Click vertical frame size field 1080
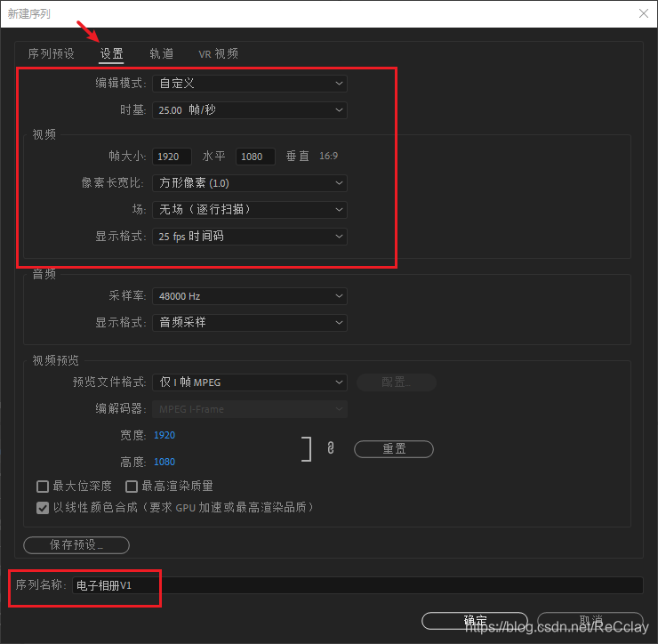 tap(255, 157)
